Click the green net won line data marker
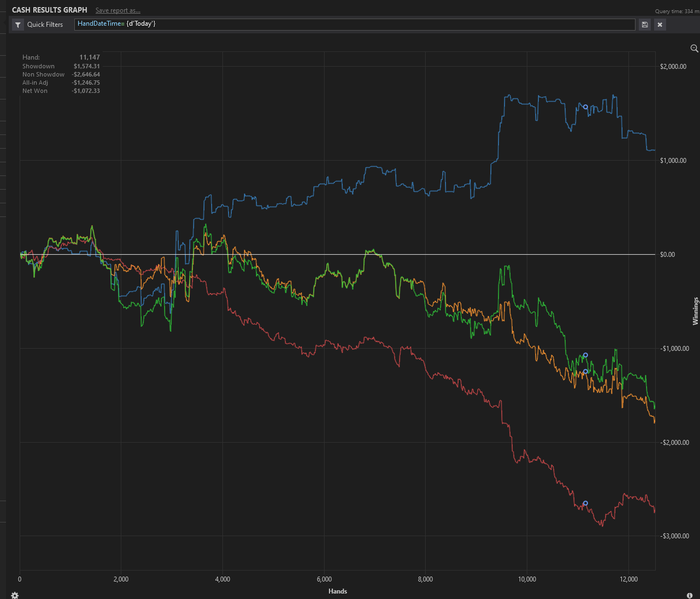The image size is (700, 599). point(585,355)
